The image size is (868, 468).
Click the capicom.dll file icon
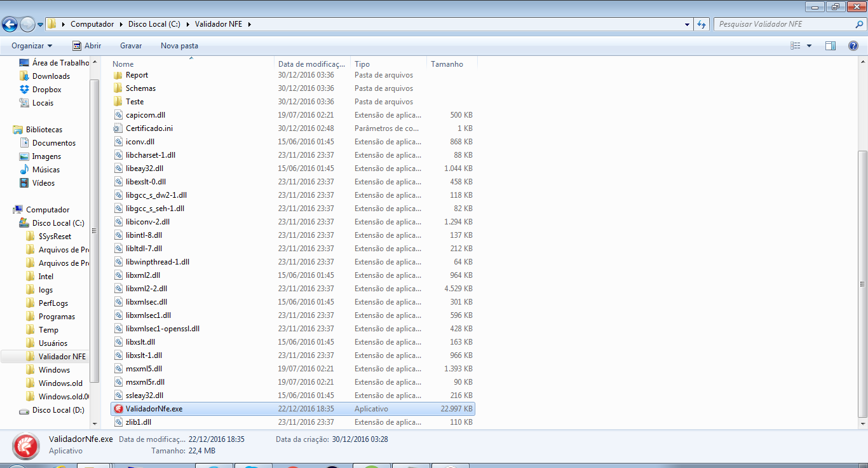click(x=118, y=115)
